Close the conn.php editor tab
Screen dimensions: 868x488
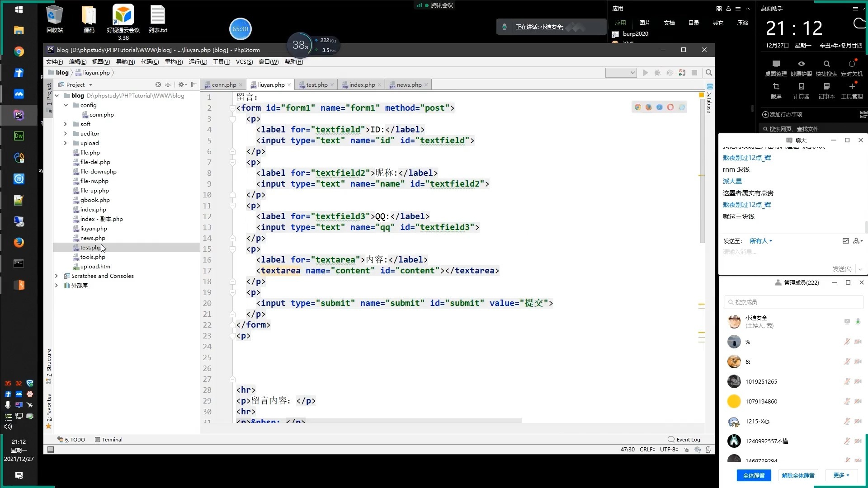click(241, 84)
